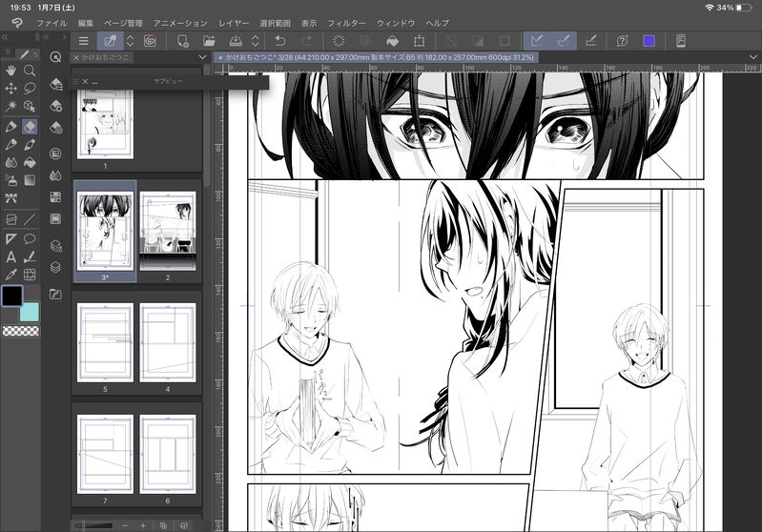Click the Save toolbar icon
The width and height of the screenshot is (762, 532).
click(x=236, y=41)
